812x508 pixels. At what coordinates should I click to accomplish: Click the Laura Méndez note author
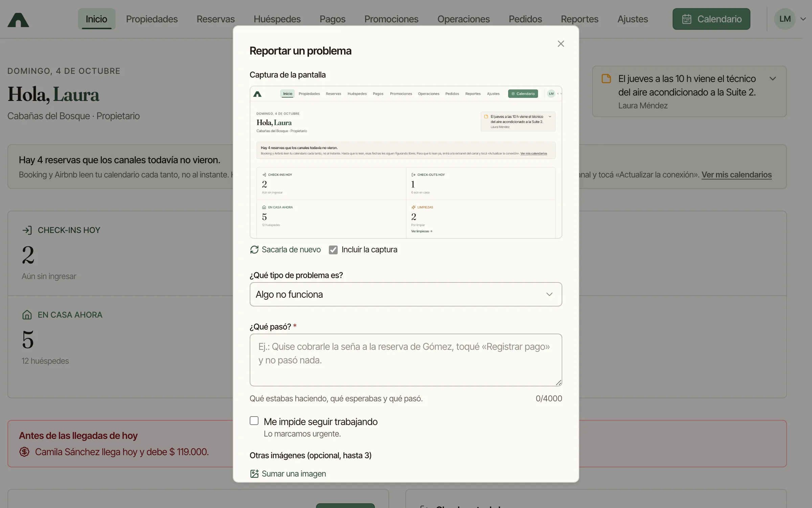643,106
